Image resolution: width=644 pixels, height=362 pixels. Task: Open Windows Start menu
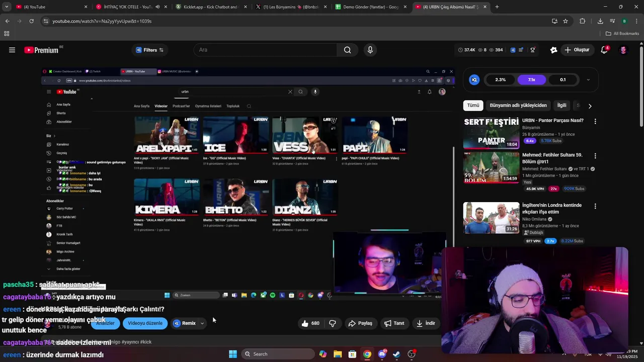pos(233,354)
